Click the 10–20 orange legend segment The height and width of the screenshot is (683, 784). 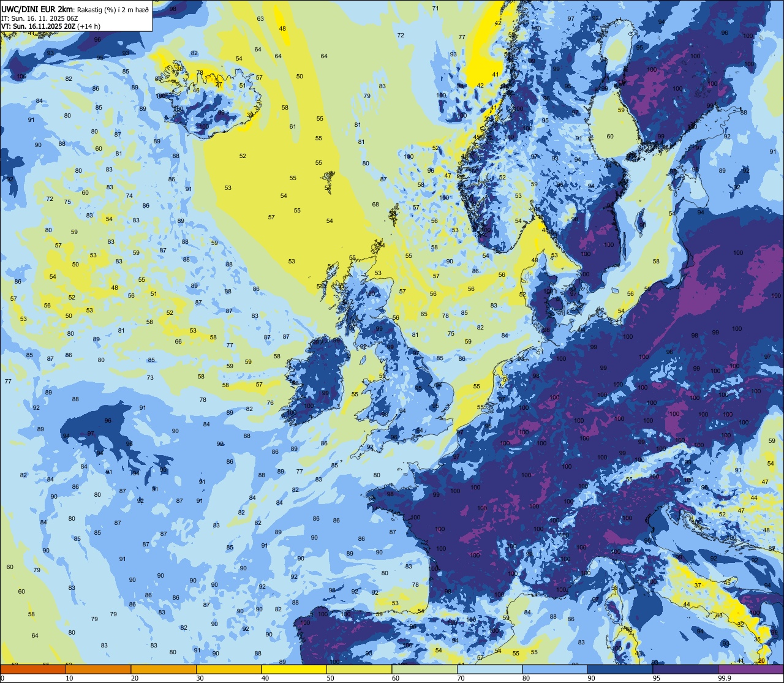coord(98,670)
